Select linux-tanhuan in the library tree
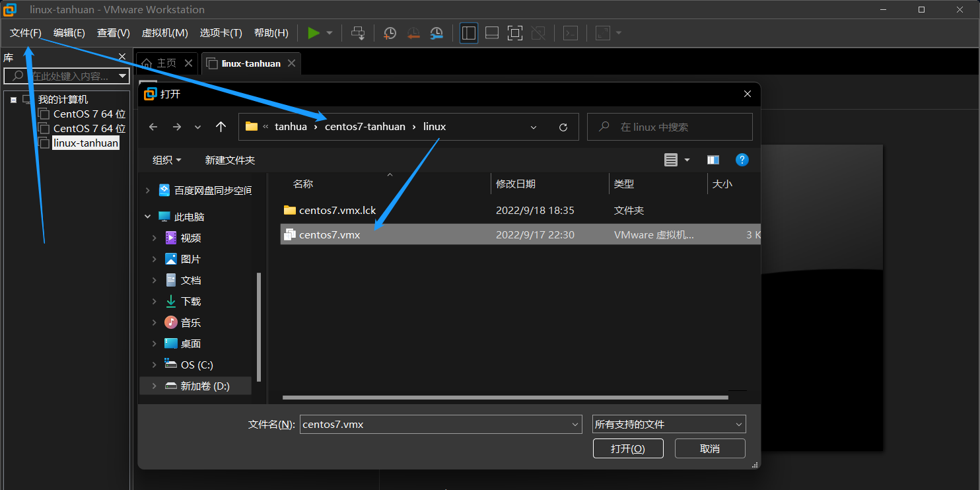Image resolution: width=980 pixels, height=490 pixels. [x=86, y=143]
